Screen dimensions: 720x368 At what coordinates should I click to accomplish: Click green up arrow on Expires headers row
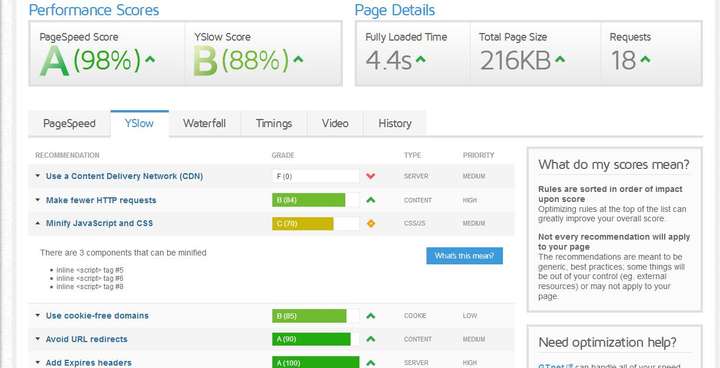point(371,363)
